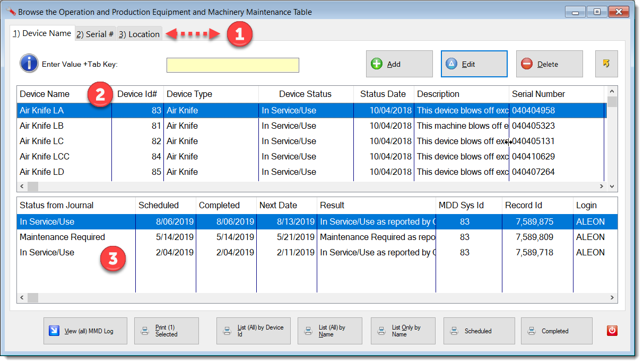
Task: Click into the yellow search value field
Action: coord(232,65)
